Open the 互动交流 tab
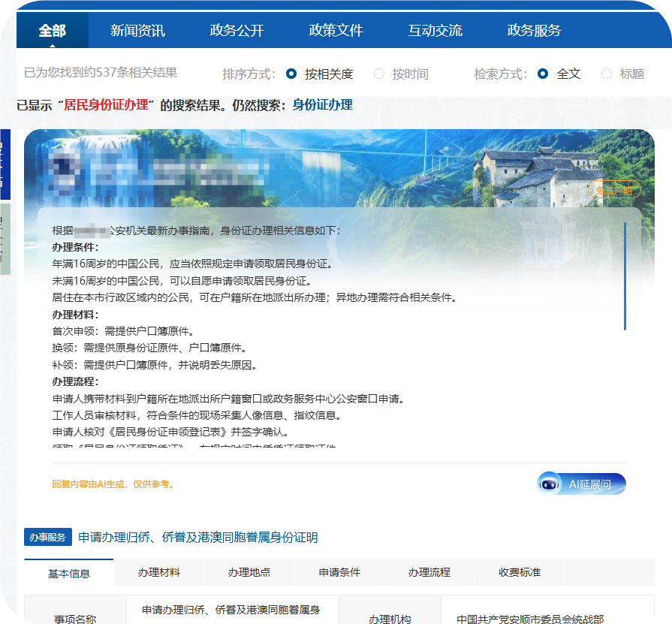 (435, 31)
